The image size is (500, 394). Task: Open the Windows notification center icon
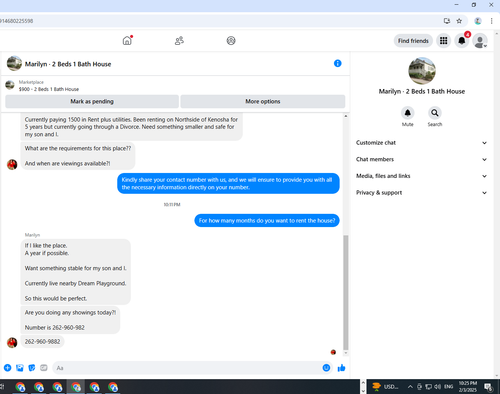coord(489,387)
